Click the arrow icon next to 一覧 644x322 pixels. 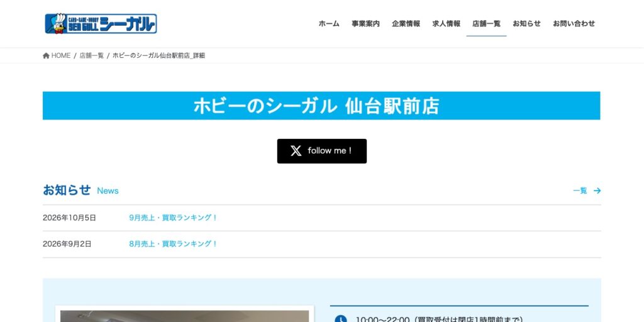tap(597, 191)
